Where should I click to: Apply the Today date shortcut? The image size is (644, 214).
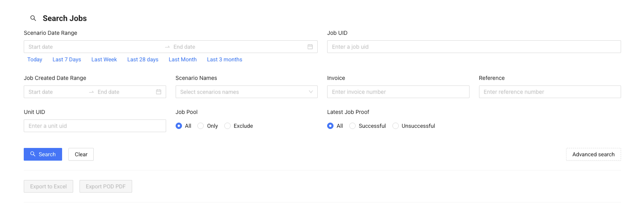35,59
